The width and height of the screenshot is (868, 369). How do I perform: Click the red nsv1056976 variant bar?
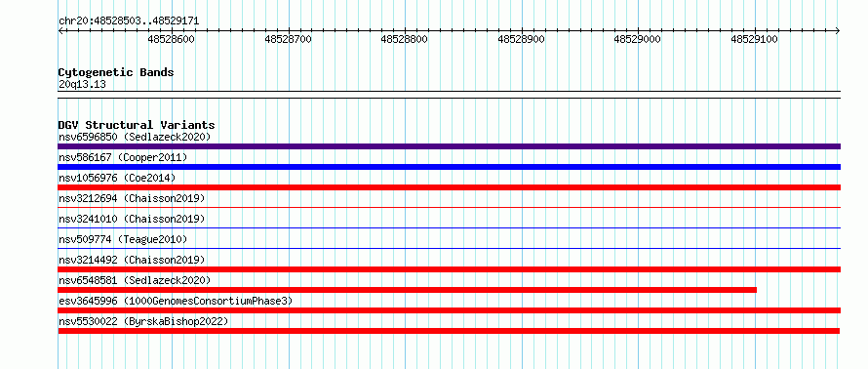449,187
